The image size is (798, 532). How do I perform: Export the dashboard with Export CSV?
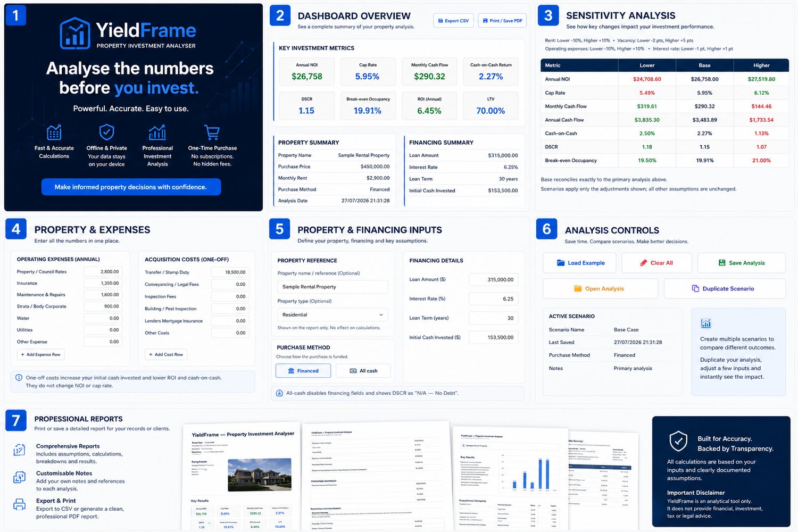pyautogui.click(x=453, y=21)
